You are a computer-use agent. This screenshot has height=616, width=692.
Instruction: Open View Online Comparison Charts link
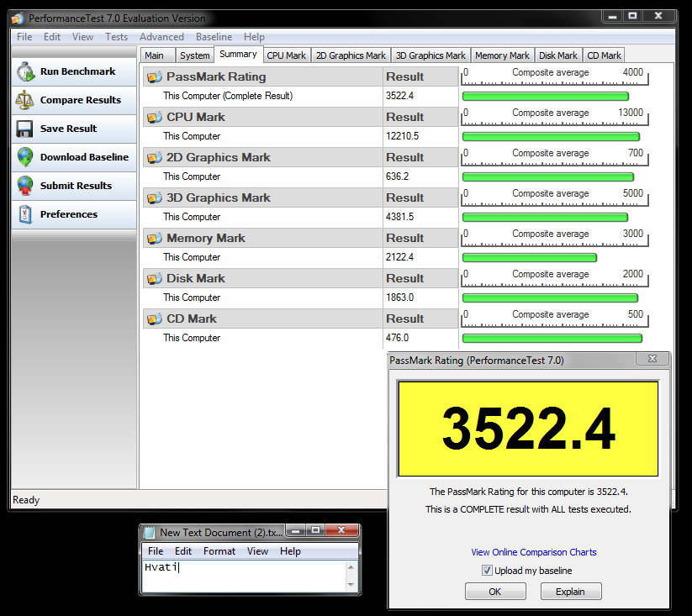pos(534,552)
